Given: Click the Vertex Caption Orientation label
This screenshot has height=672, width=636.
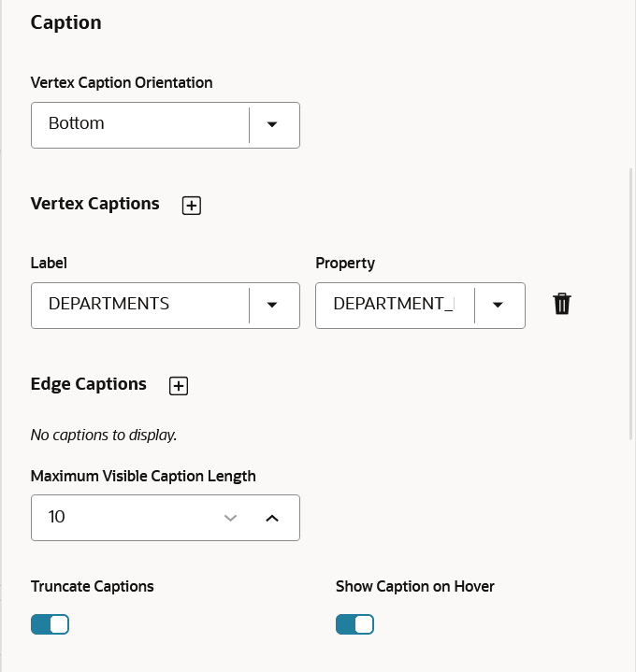Looking at the screenshot, I should pyautogui.click(x=122, y=83).
